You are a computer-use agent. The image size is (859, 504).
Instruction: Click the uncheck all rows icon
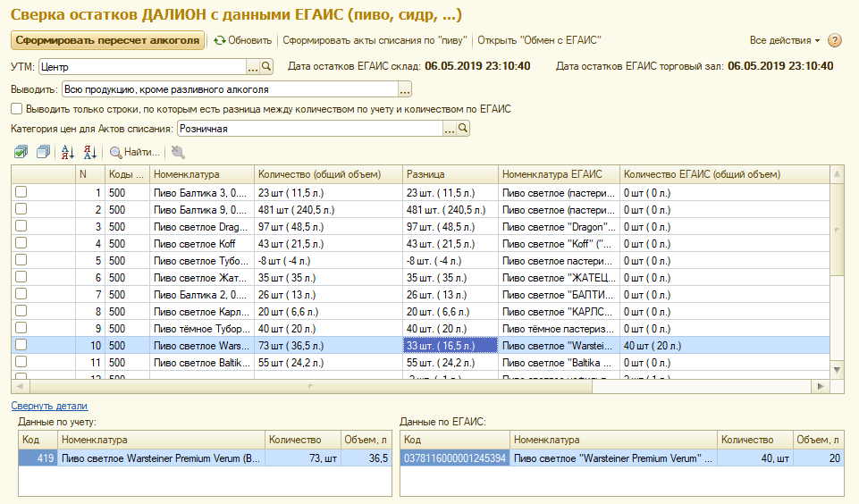point(42,152)
